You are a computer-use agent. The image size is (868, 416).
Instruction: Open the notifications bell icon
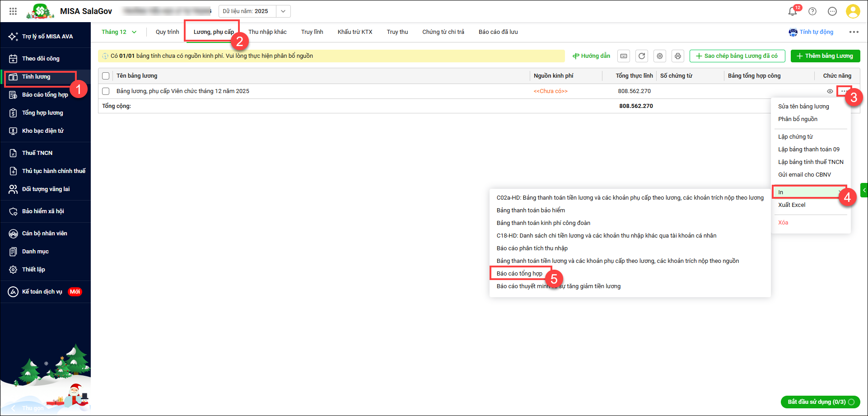tap(793, 11)
